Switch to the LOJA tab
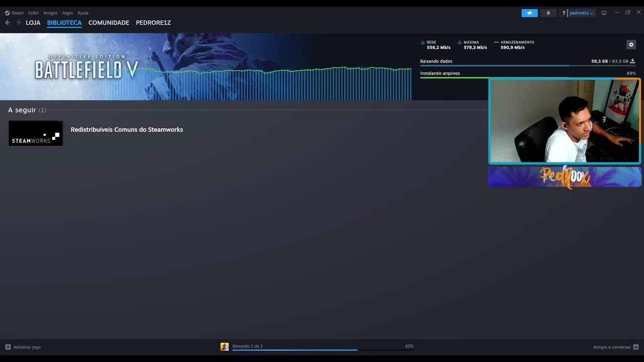644x362 pixels. (x=33, y=23)
